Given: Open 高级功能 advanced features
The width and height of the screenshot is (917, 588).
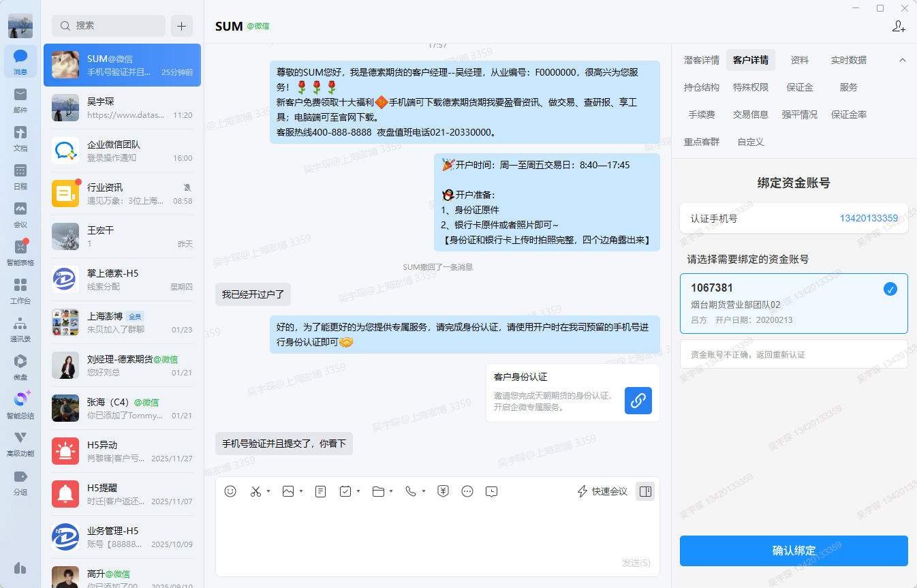Looking at the screenshot, I should (x=20, y=443).
